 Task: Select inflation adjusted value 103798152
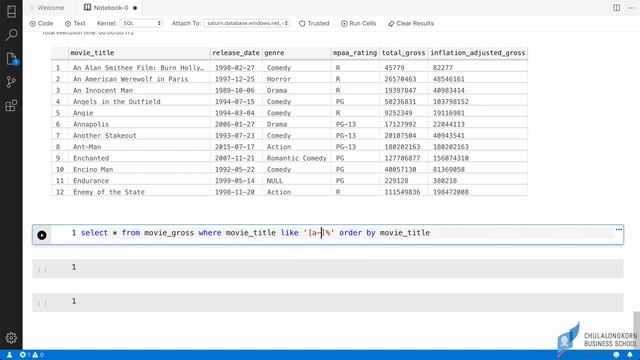click(x=478, y=102)
